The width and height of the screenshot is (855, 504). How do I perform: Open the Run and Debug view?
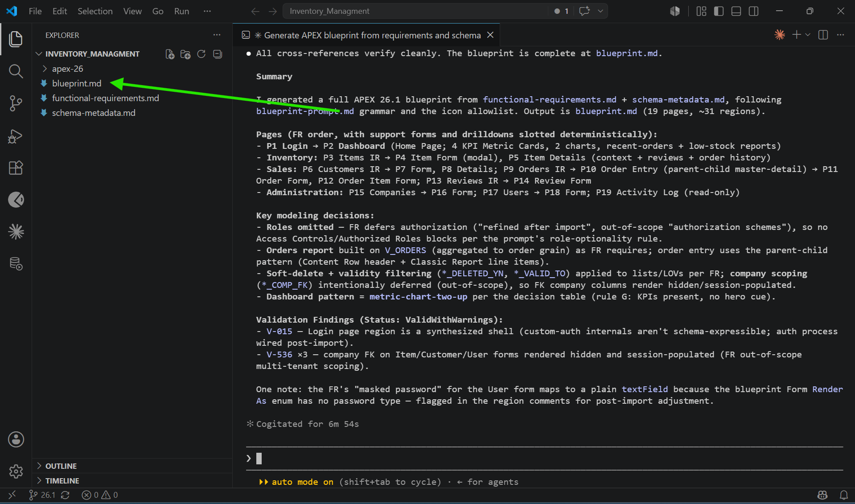tap(16, 136)
